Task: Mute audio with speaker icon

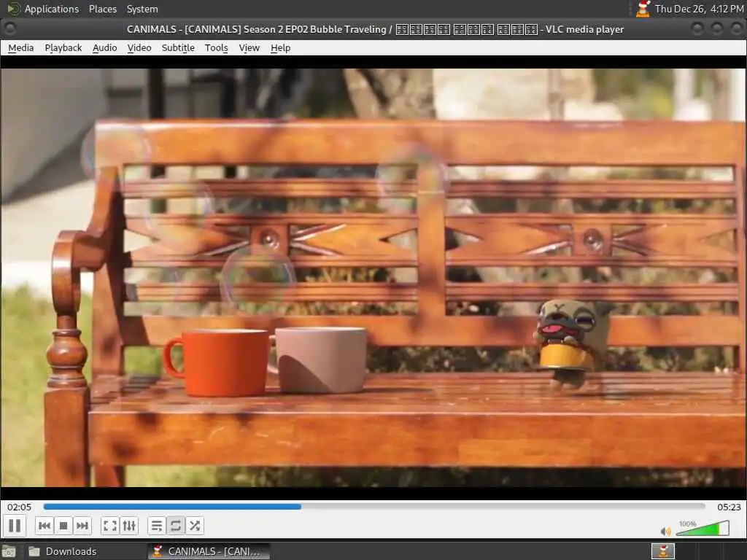Action: coord(665,531)
